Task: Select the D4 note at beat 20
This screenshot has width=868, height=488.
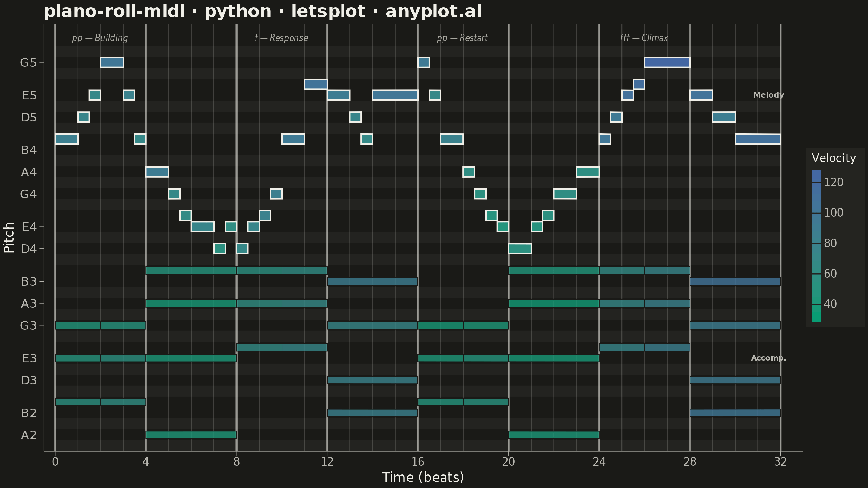Action: (520, 249)
